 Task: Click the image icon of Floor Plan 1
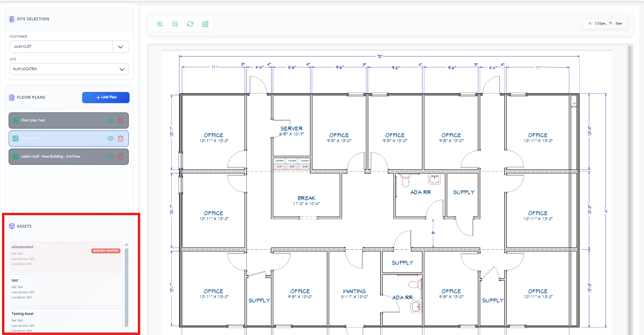[15, 138]
